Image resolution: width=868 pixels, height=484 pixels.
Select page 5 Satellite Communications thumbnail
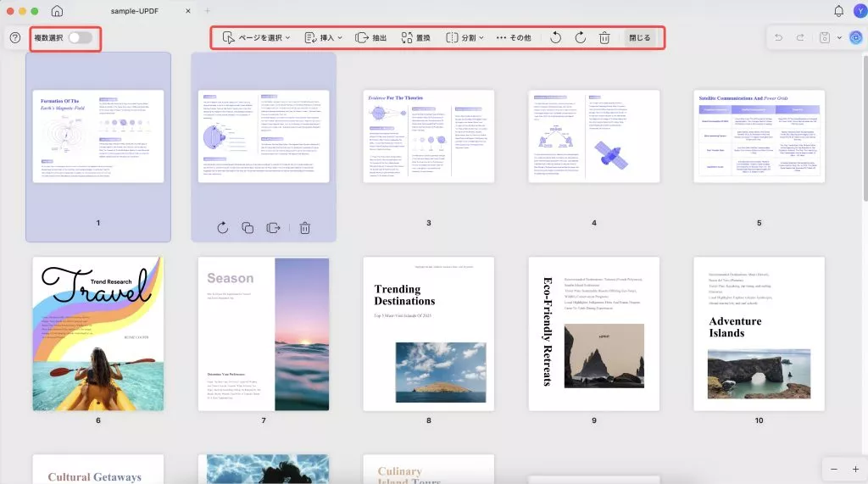[x=759, y=136]
